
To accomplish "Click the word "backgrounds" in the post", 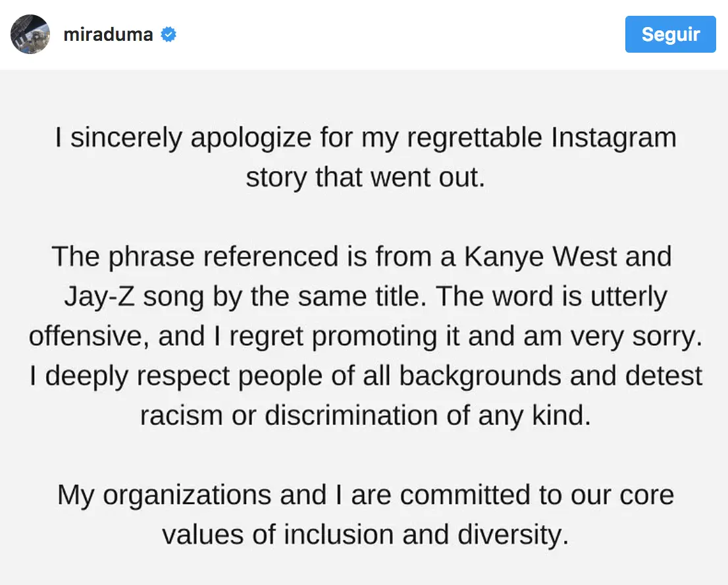I will [480, 376].
